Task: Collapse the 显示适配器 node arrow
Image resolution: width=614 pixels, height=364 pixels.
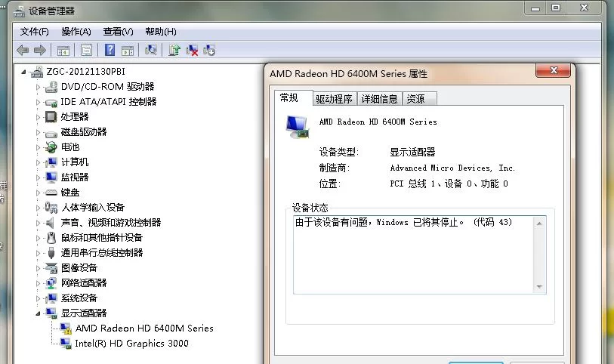Action: (38, 313)
